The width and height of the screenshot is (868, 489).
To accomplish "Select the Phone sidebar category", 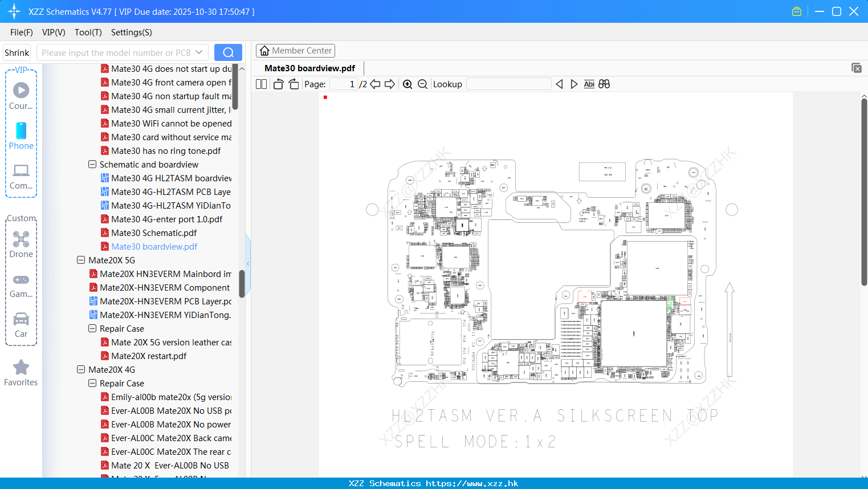I will point(21,136).
